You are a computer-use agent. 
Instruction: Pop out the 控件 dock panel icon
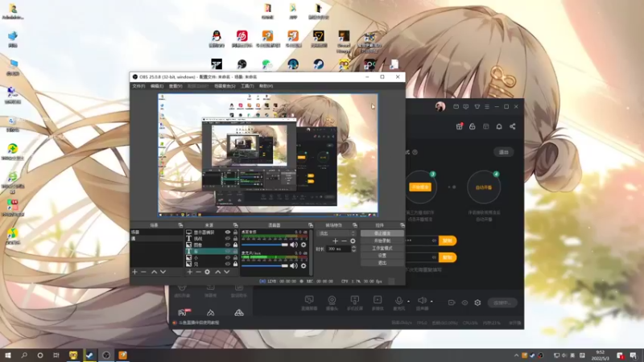point(402,225)
